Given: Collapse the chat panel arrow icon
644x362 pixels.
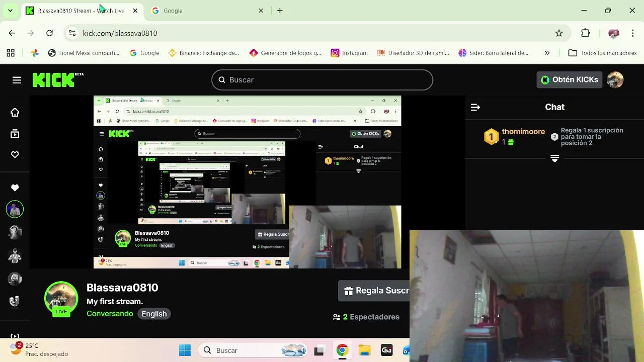Looking at the screenshot, I should click(x=475, y=107).
